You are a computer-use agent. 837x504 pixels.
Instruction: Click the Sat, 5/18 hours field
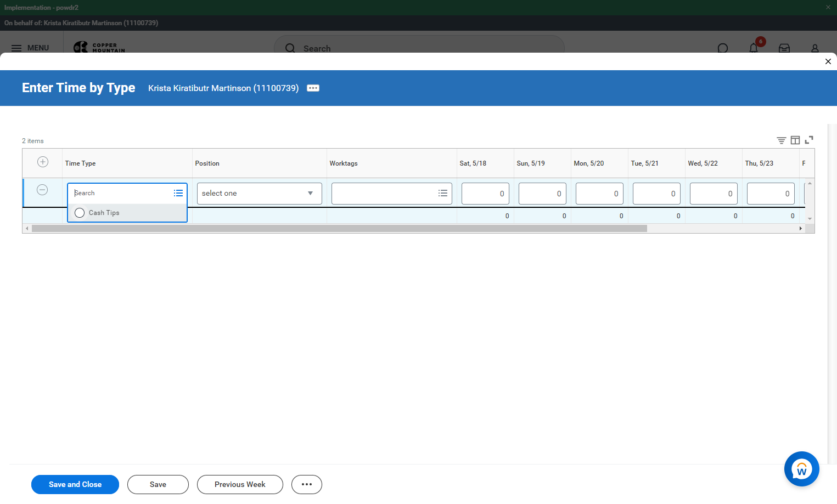pos(485,194)
